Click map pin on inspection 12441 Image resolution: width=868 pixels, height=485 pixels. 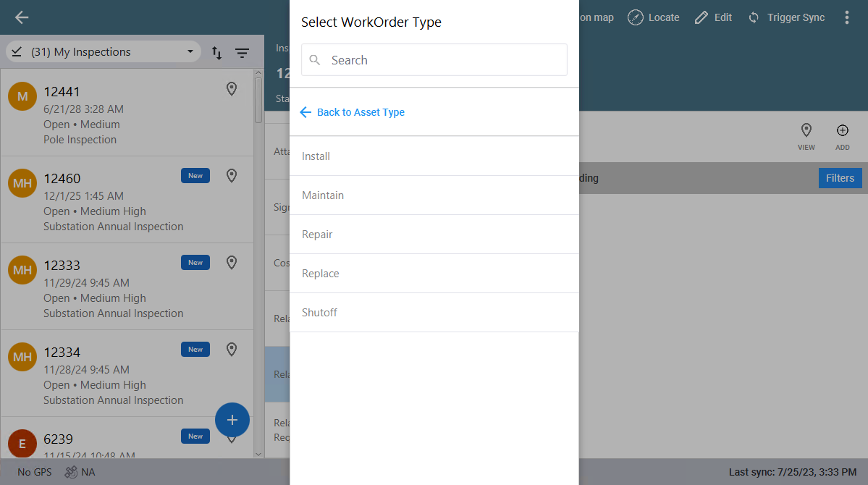[232, 89]
